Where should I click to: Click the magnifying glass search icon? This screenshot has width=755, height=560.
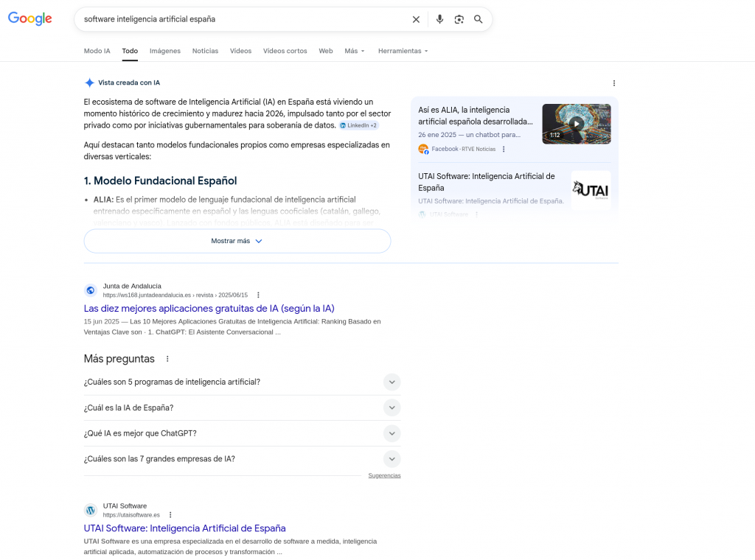(x=479, y=19)
